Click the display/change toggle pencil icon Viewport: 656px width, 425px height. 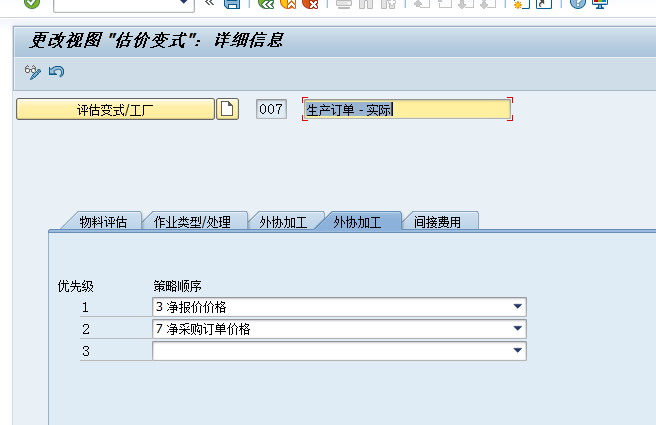(32, 71)
